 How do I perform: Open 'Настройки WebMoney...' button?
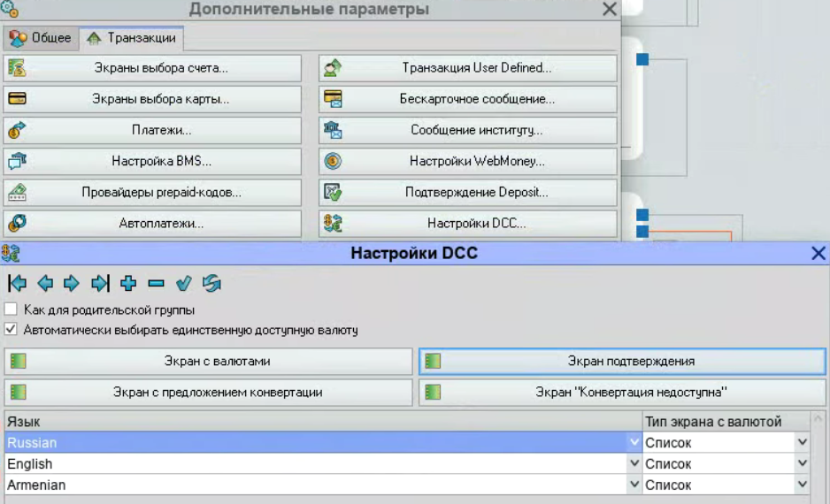pyautogui.click(x=468, y=161)
